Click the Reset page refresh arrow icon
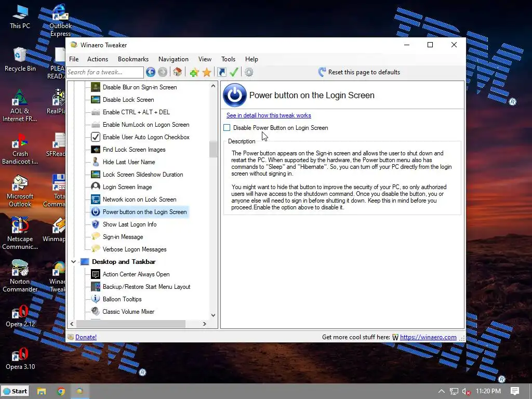Image resolution: width=532 pixels, height=399 pixels. pyautogui.click(x=322, y=72)
